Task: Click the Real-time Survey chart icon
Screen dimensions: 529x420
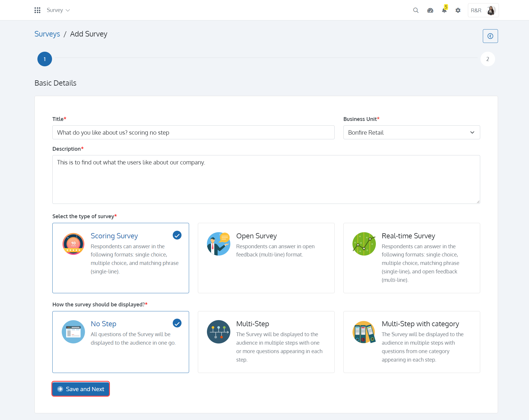Action: click(364, 244)
